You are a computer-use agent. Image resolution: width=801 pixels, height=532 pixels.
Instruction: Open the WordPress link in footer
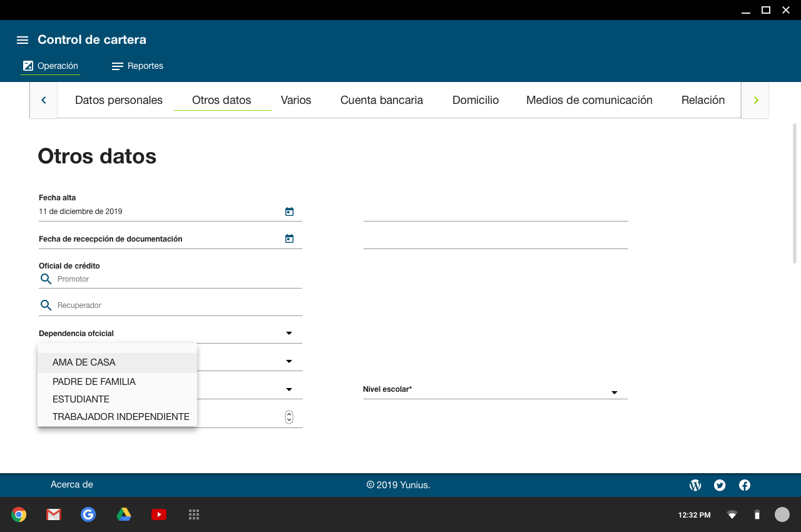point(695,485)
